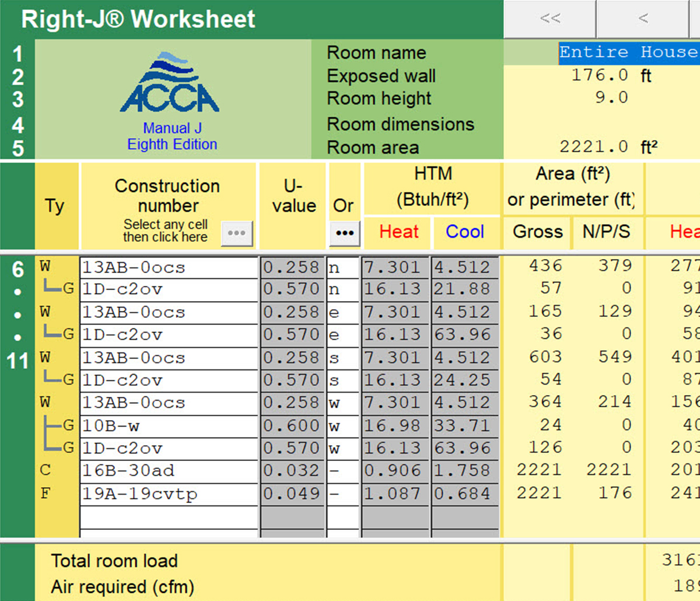
Task: Select the 10B-w glazing construction cell
Action: [168, 426]
